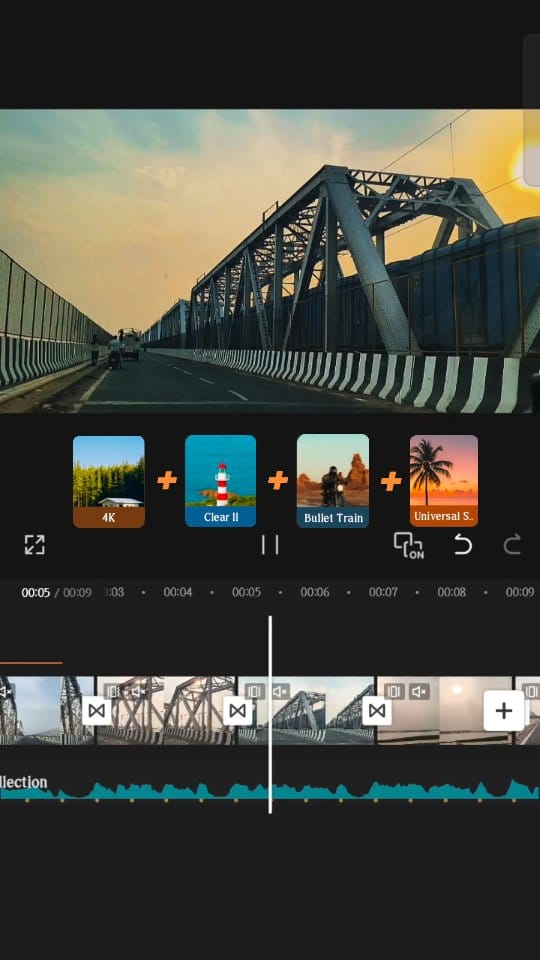
Task: Toggle the ON snapping icon
Action: click(408, 545)
